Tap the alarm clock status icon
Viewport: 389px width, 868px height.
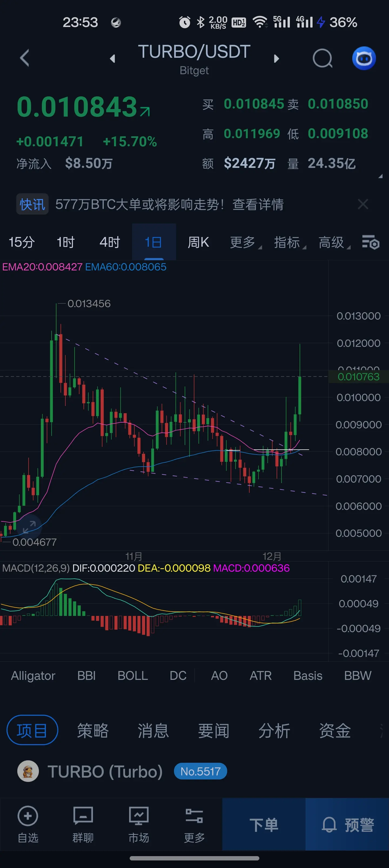click(185, 22)
